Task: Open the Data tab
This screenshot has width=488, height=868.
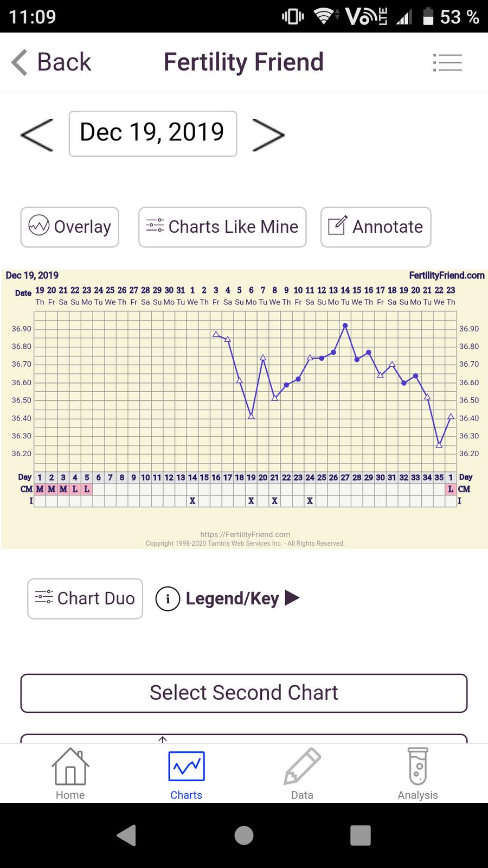Action: 302,774
